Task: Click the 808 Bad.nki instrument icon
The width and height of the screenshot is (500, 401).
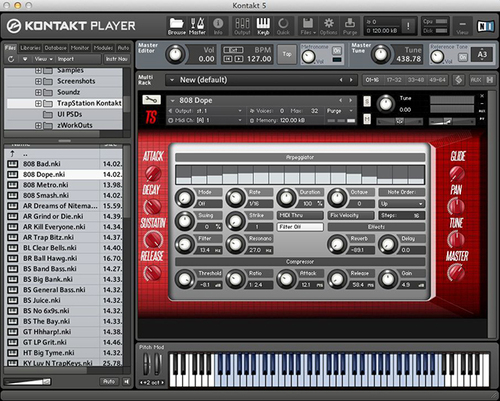Action: coord(13,164)
